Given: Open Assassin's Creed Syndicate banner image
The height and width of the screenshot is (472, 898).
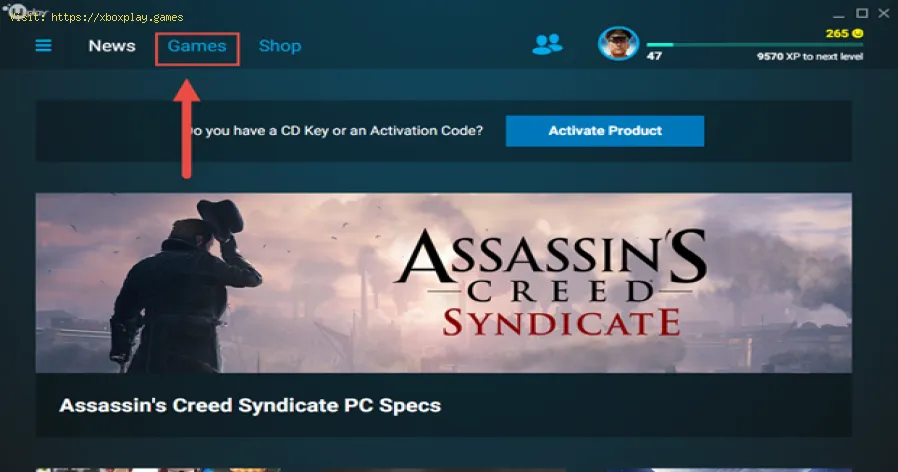Looking at the screenshot, I should 443,283.
